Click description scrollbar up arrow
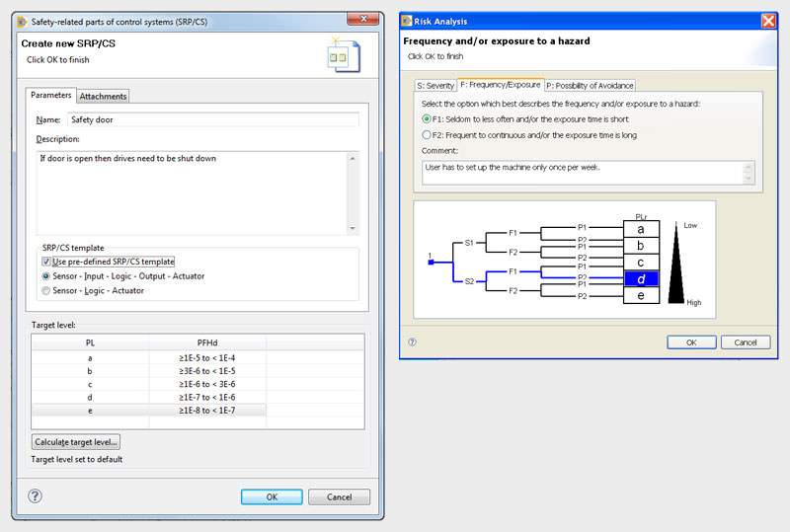790x532 pixels. tap(353, 158)
